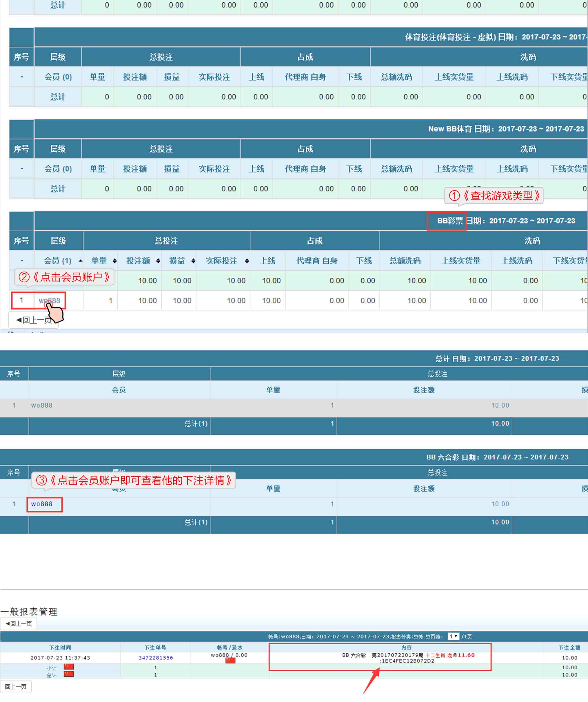Click the flag icon beside 总计 in bet details
The height and width of the screenshot is (702, 588).
tap(69, 674)
